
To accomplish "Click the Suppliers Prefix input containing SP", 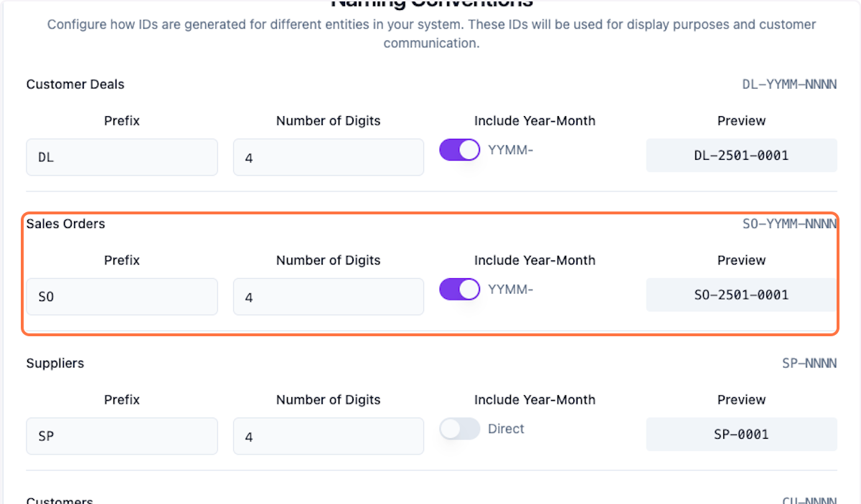I will [121, 436].
